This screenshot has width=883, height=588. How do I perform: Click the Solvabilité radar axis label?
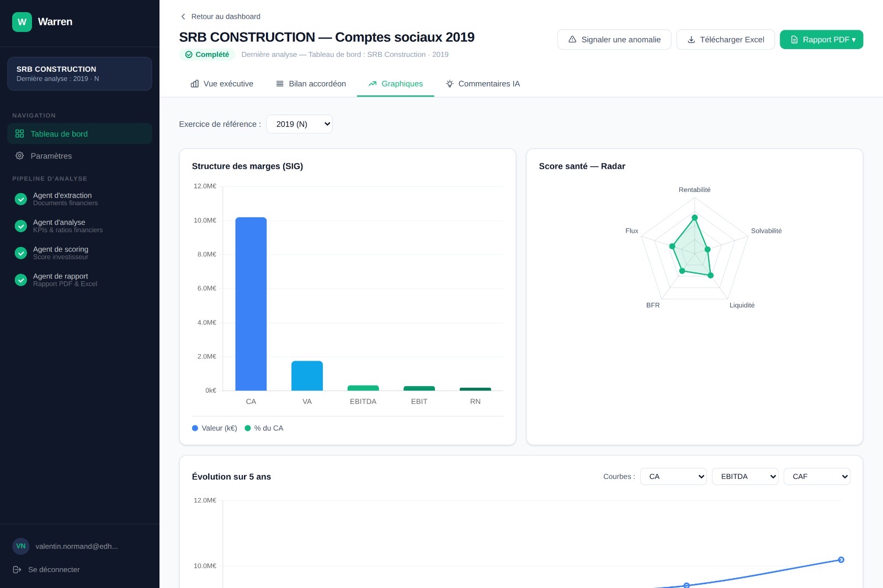pyautogui.click(x=767, y=231)
